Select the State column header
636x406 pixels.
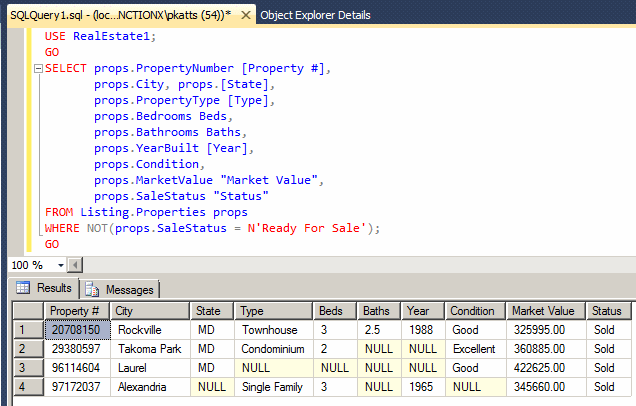(x=212, y=311)
